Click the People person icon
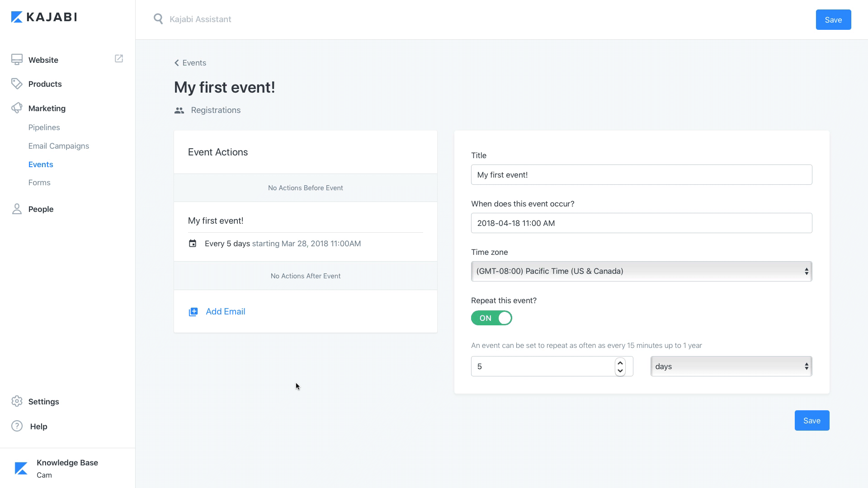868x488 pixels. click(x=17, y=209)
